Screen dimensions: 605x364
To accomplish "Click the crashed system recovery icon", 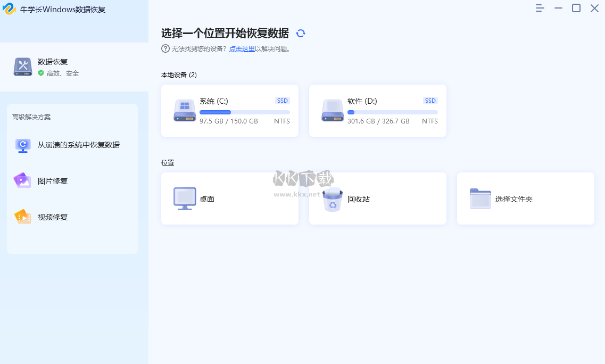I will tap(22, 145).
